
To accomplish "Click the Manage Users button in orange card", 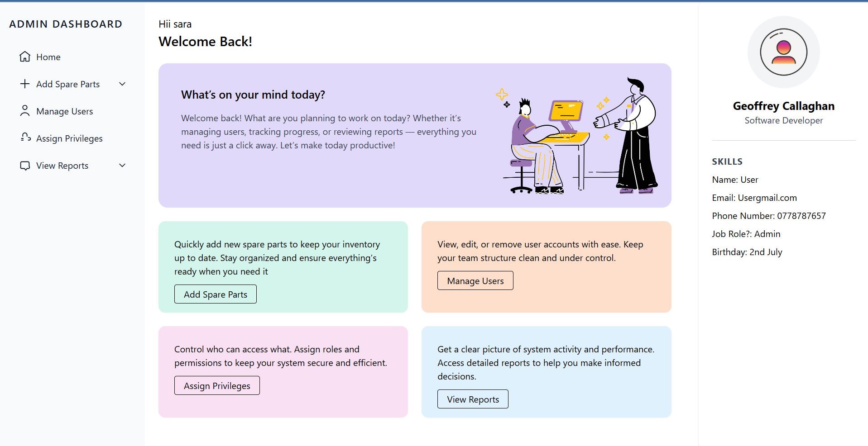I will pos(475,280).
